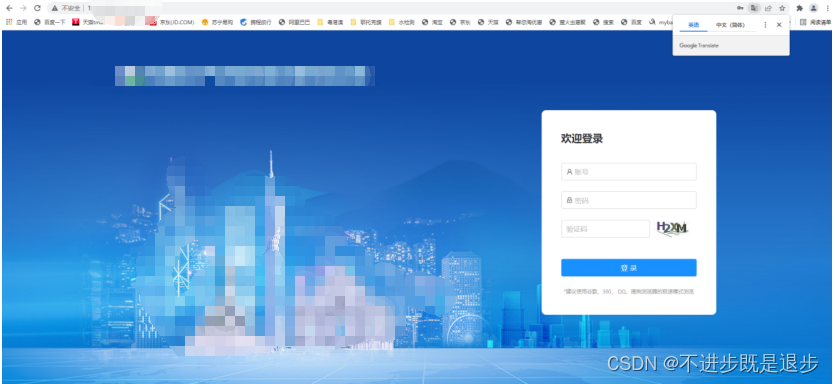Viewport: 835px width, 384px height.
Task: Open the 应用 apps grid shortcut
Action: [17, 22]
